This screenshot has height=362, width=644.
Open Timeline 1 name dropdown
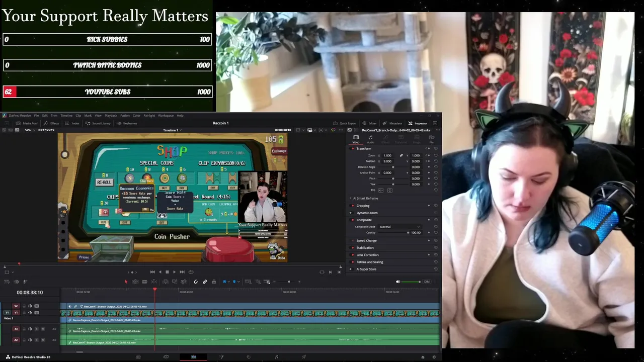(172, 130)
